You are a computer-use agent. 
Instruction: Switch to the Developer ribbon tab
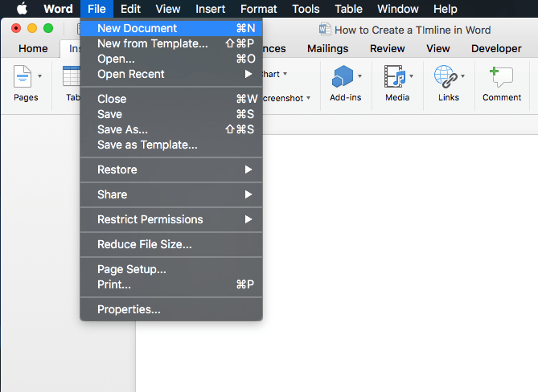[496, 49]
